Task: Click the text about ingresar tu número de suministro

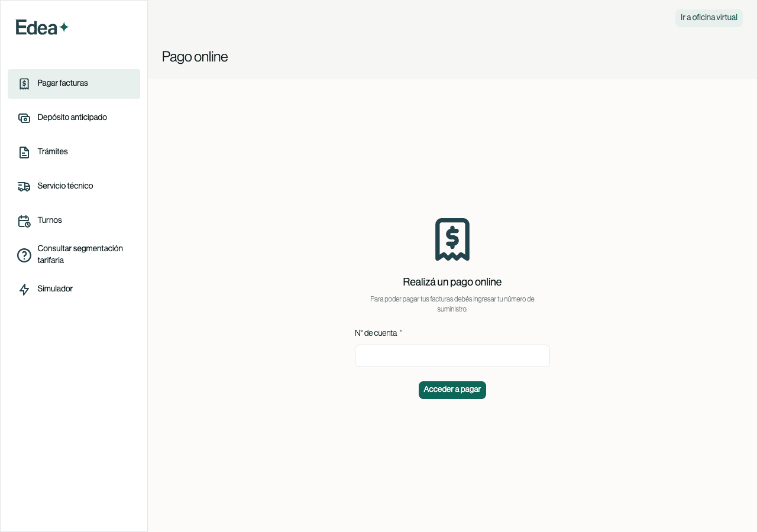Action: pos(452,304)
